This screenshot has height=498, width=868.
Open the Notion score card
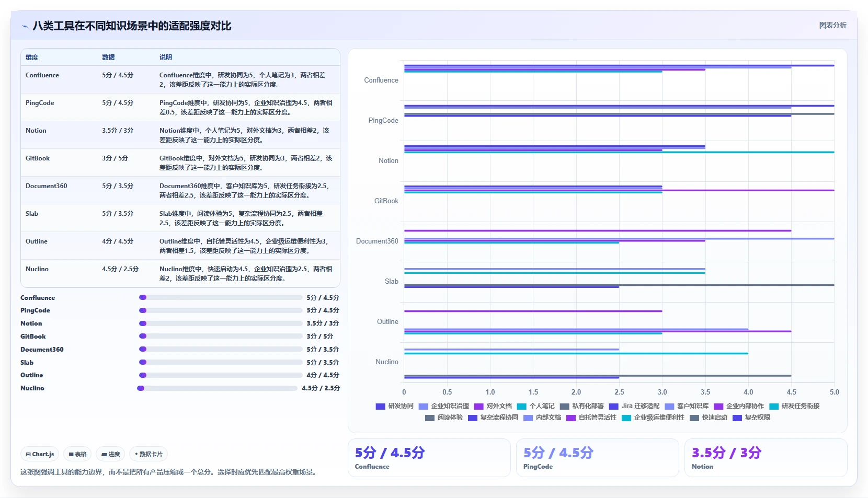[766, 458]
